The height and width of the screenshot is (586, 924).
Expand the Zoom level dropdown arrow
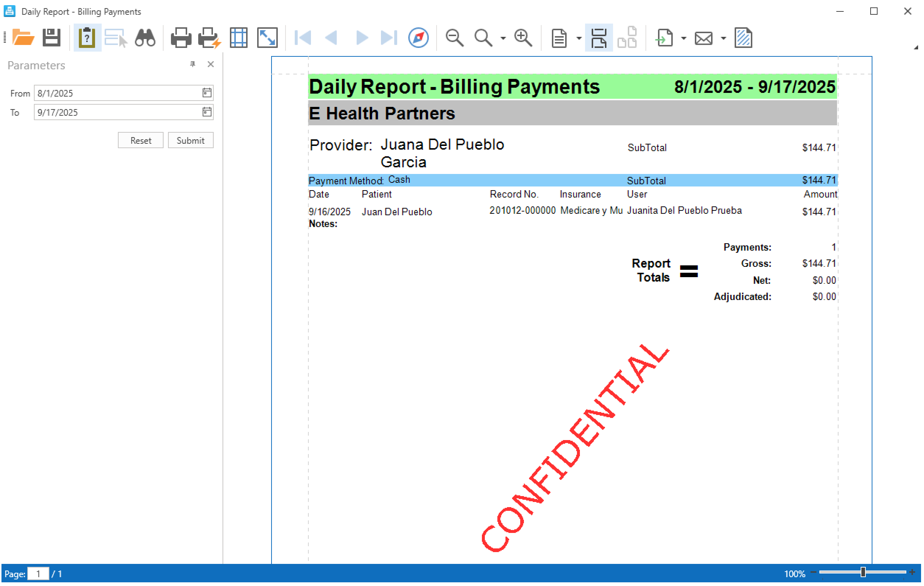pos(503,38)
